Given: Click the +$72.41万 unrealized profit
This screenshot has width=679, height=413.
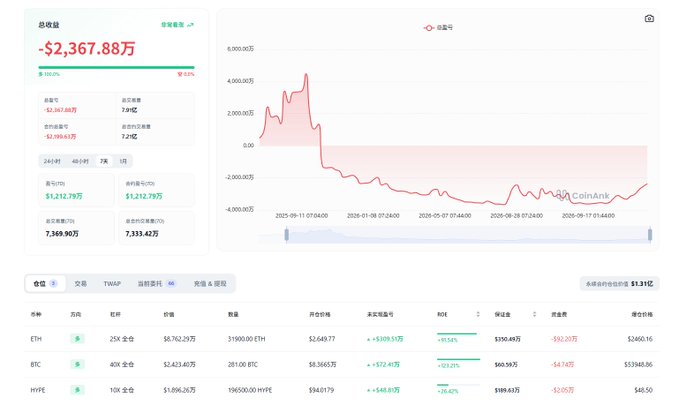Looking at the screenshot, I should [383, 365].
